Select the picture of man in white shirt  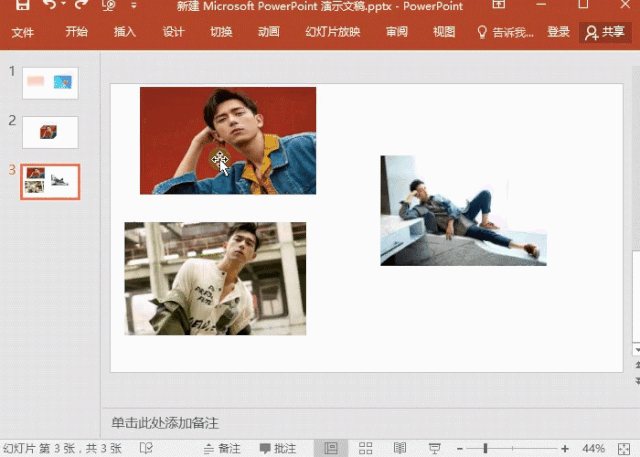(x=215, y=279)
